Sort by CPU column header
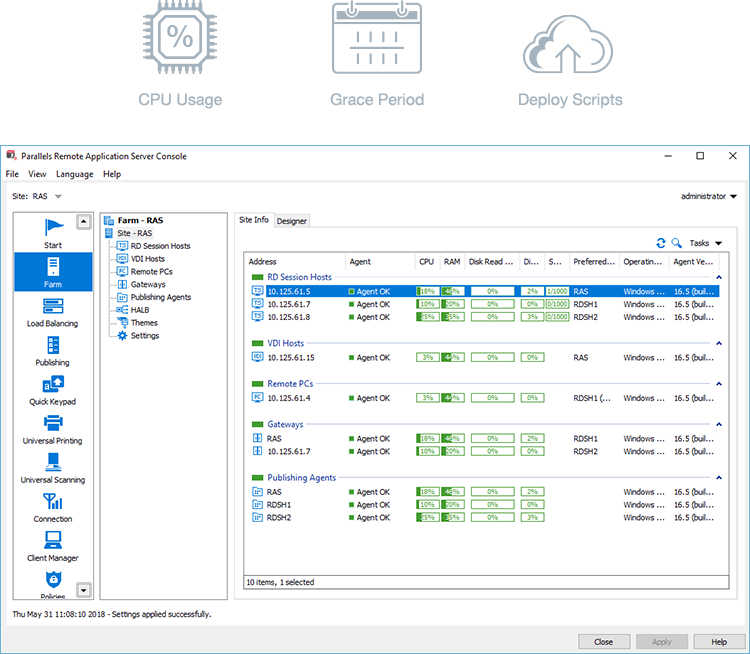The width and height of the screenshot is (750, 654). click(427, 262)
